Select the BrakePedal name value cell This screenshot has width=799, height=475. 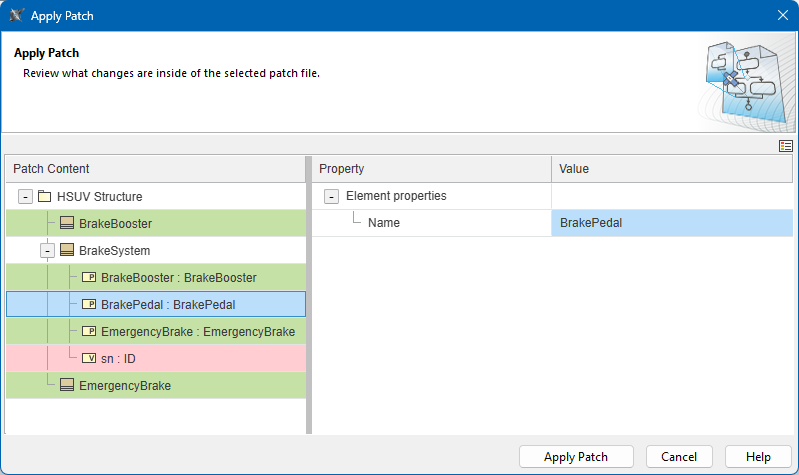[x=672, y=223]
